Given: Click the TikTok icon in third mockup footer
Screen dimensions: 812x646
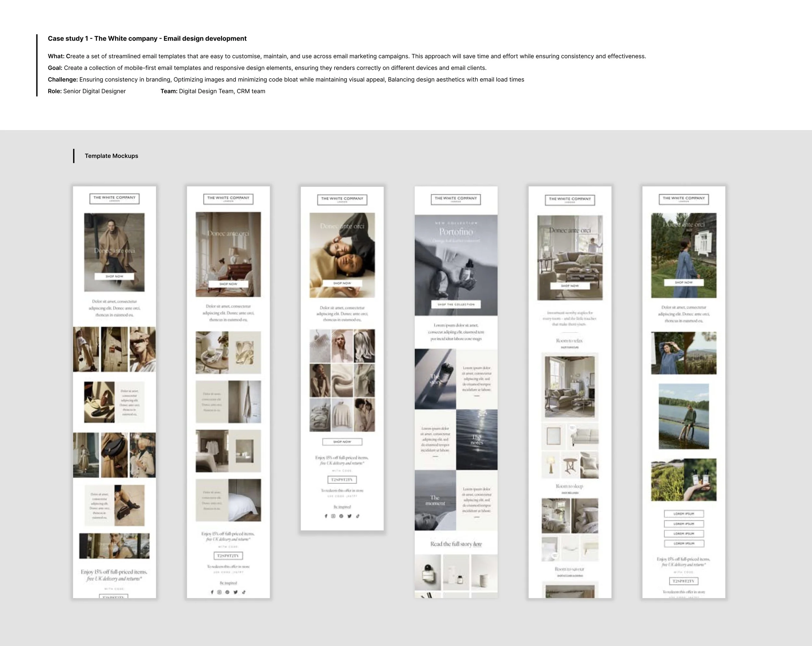Looking at the screenshot, I should (358, 516).
